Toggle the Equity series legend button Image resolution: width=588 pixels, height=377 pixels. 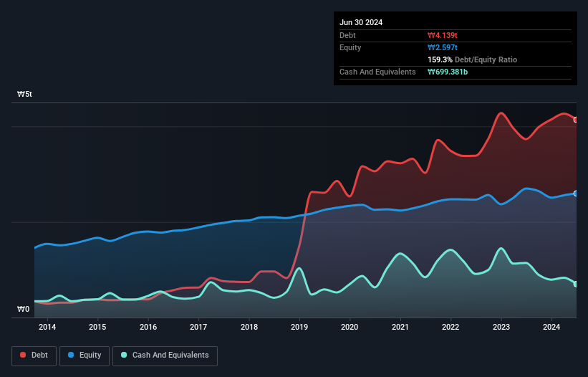pyautogui.click(x=85, y=355)
